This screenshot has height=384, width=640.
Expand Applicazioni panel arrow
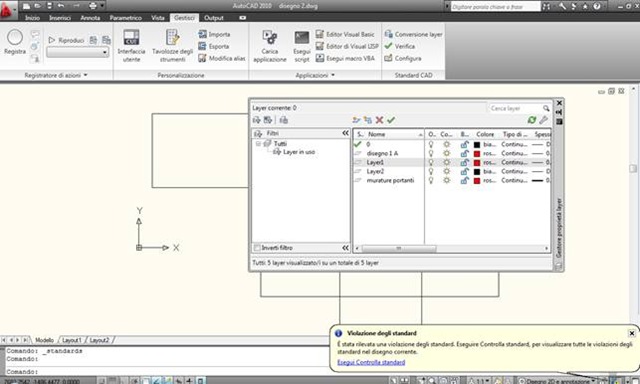(x=333, y=75)
